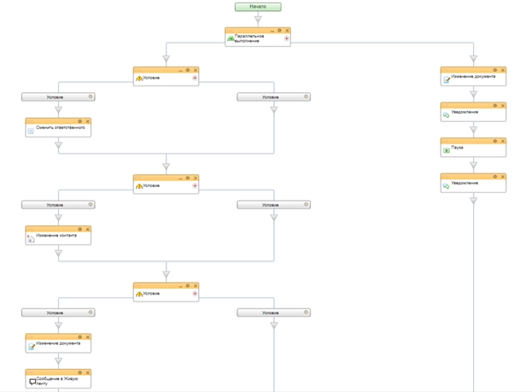Collapse the Параллельное выполнение block
The height and width of the screenshot is (392, 532).
pos(271,30)
